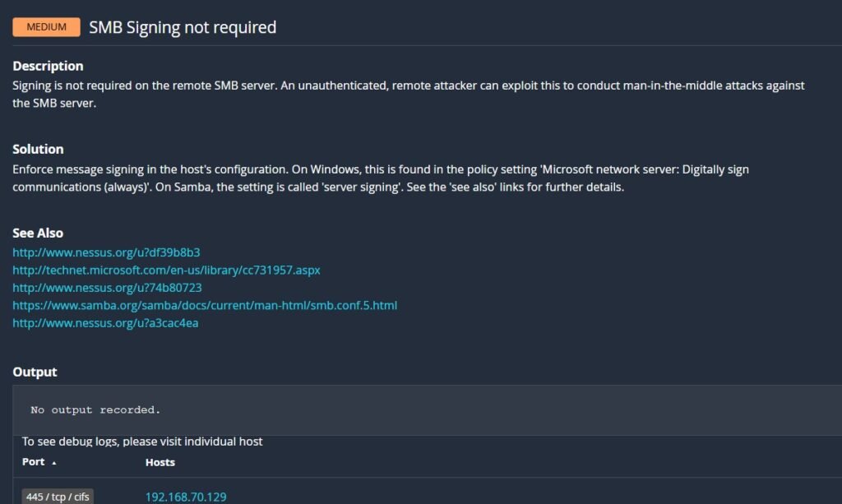Select the 445 / tcp / cifs port badge
The height and width of the screenshot is (504, 842).
58,497
